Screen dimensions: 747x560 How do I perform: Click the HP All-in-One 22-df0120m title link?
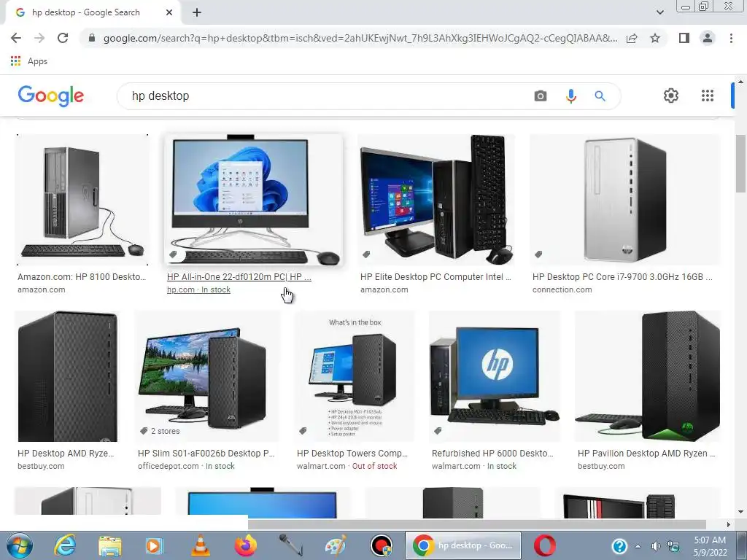[x=239, y=276]
